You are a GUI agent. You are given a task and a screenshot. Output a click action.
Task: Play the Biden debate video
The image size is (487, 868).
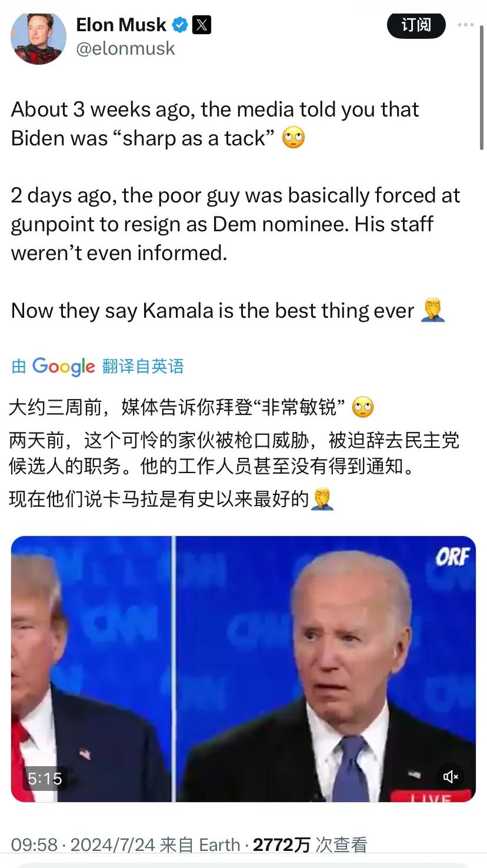(243, 669)
